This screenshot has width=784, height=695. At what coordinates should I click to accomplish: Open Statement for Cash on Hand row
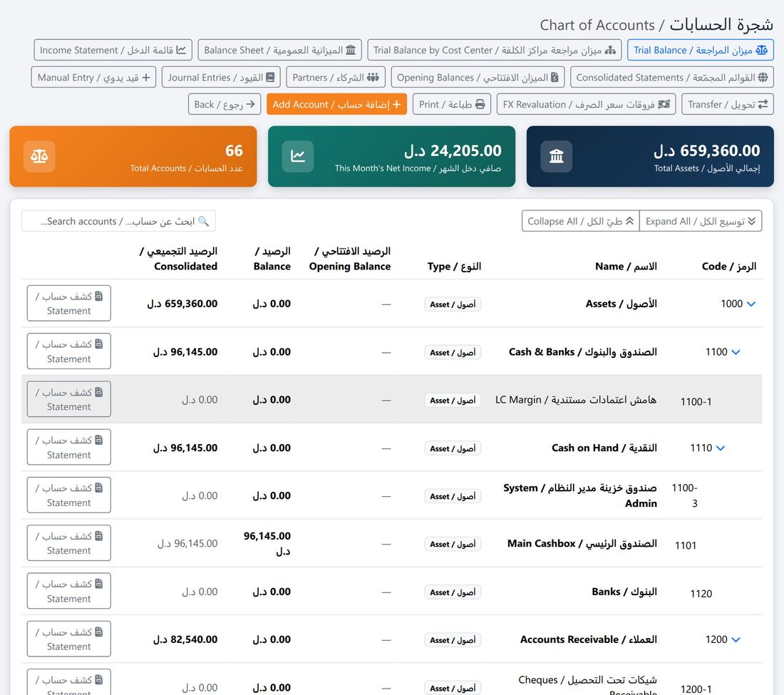pos(69,447)
